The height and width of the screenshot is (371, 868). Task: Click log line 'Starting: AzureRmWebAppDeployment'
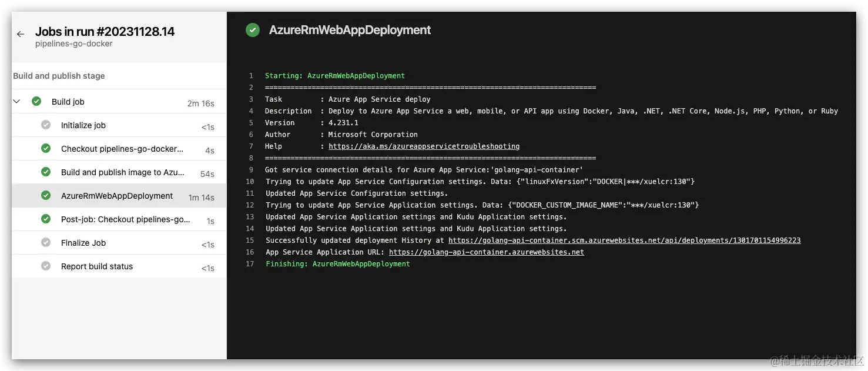point(335,76)
